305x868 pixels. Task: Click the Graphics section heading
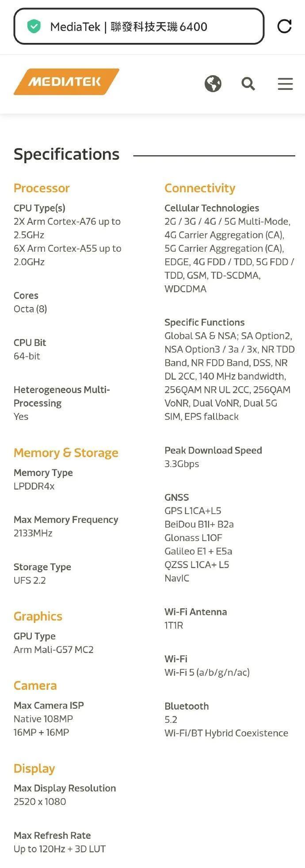click(x=38, y=616)
